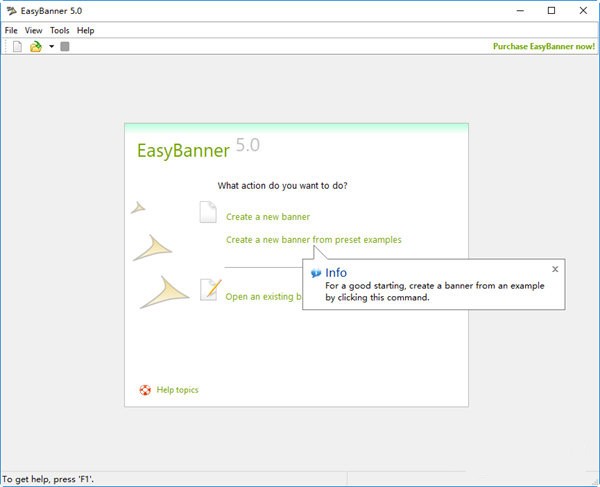Image resolution: width=600 pixels, height=487 pixels.
Task: Click the gray square toolbar icon
Action: [x=65, y=47]
